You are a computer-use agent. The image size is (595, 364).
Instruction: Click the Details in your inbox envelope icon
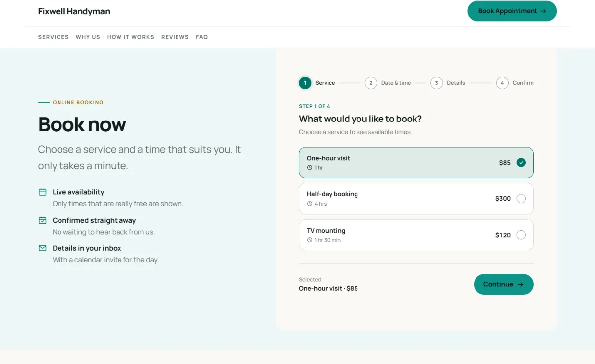click(43, 248)
